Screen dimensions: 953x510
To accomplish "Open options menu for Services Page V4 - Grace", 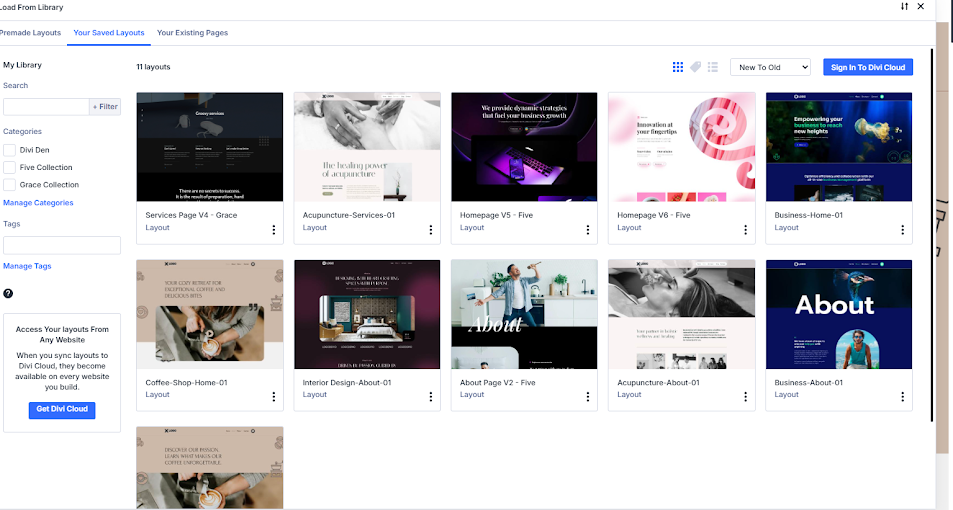I will tap(274, 230).
